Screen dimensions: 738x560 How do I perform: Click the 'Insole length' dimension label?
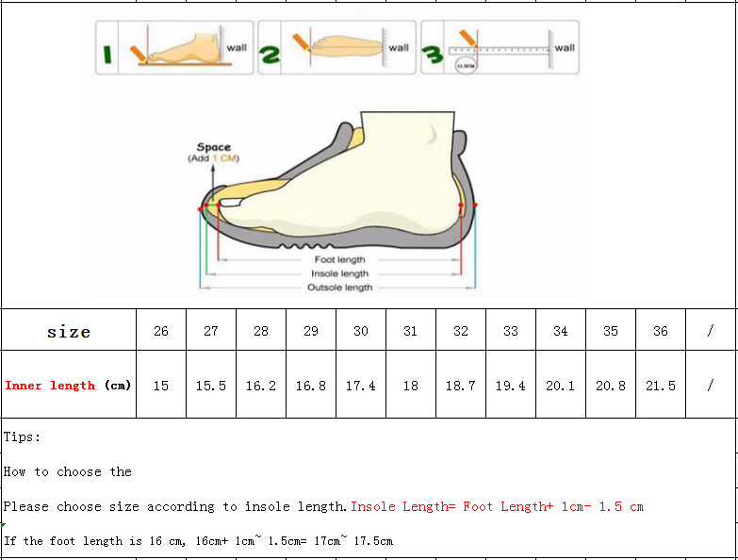point(339,273)
